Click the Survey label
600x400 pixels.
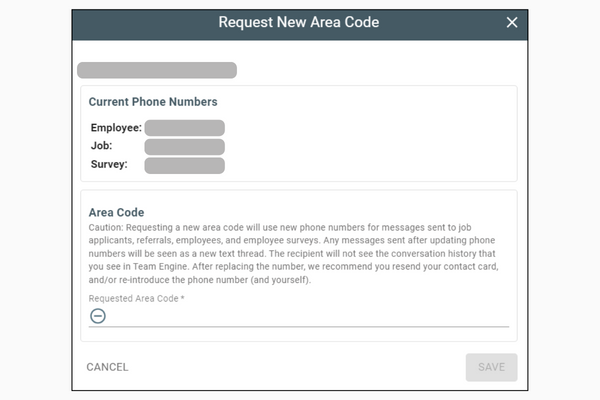click(x=109, y=165)
